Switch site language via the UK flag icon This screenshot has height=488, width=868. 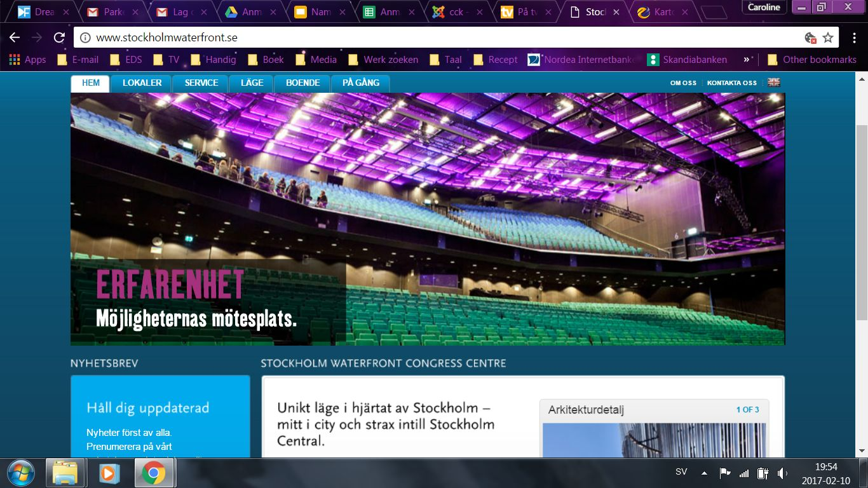773,83
